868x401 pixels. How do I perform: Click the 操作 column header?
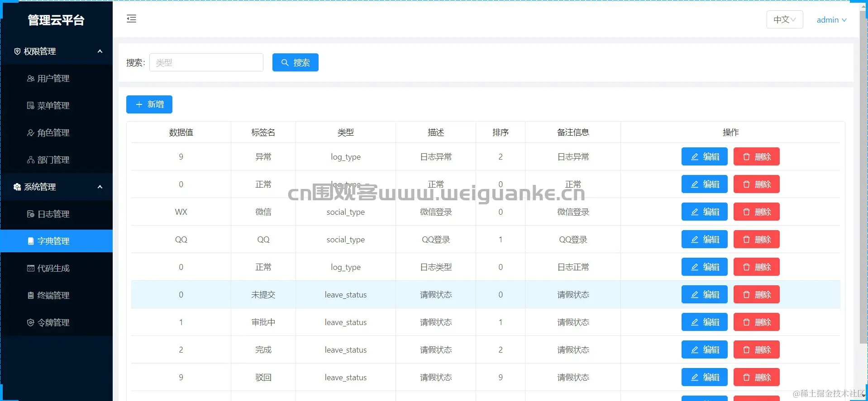coord(730,132)
